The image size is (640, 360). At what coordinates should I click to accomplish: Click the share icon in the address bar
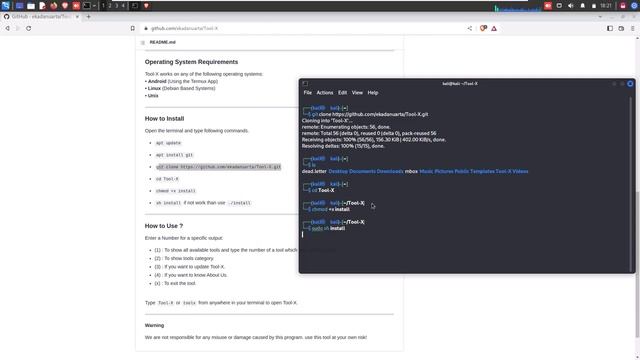pos(470,29)
